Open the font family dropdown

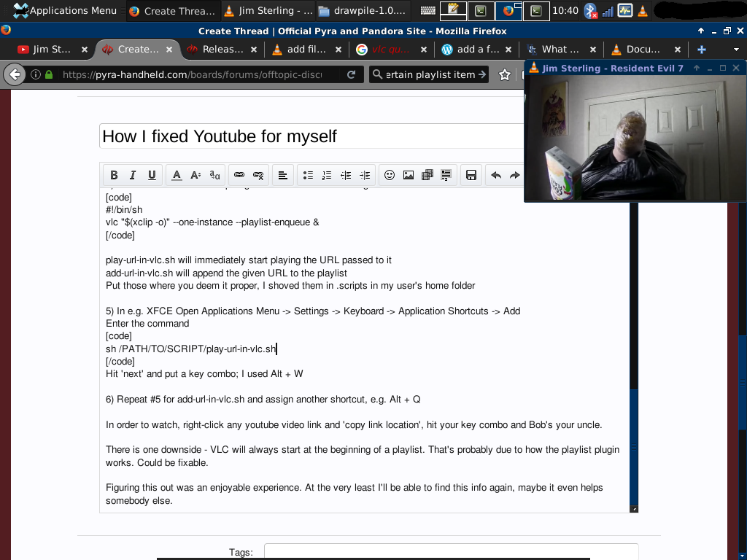[x=214, y=175]
